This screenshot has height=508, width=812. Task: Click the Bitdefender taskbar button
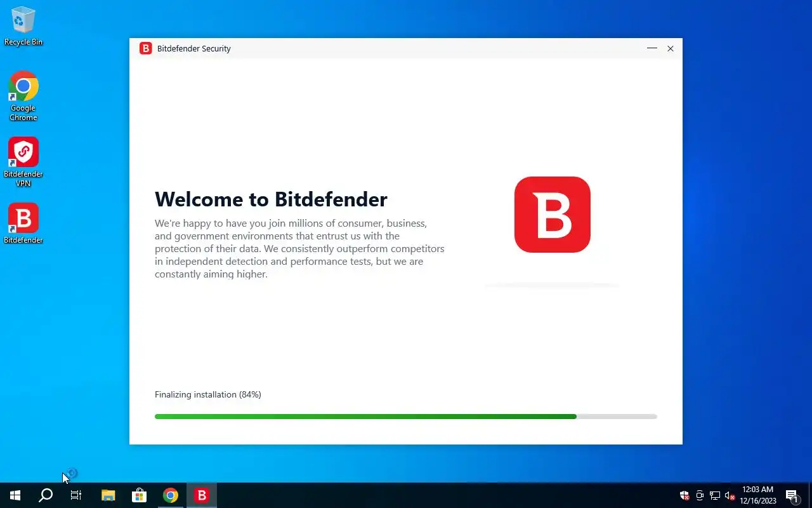[202, 495]
